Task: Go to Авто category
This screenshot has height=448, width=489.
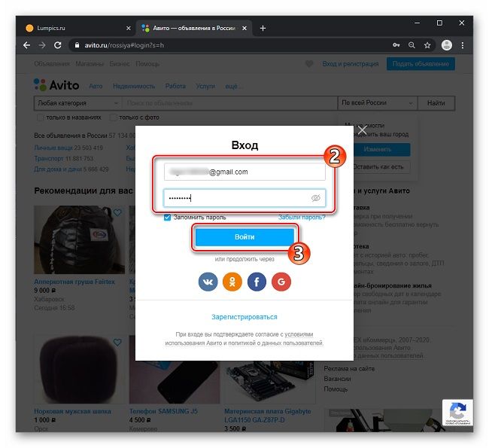Action: tap(96, 86)
